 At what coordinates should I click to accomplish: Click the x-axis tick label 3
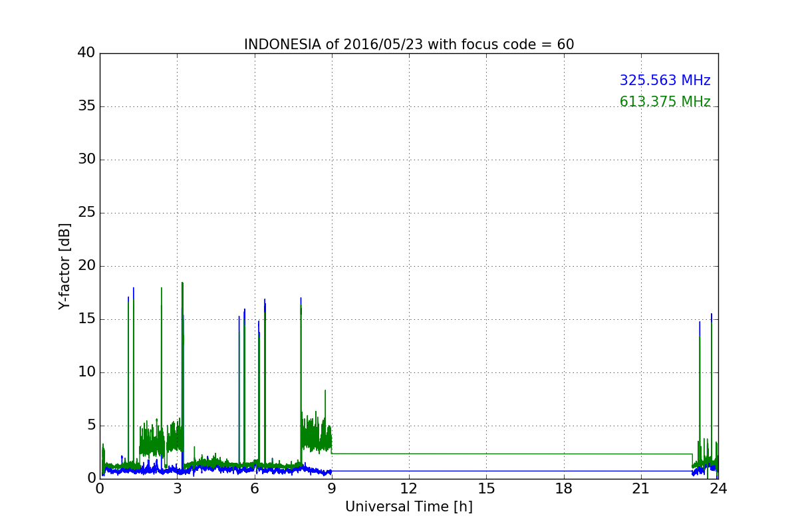coord(178,488)
